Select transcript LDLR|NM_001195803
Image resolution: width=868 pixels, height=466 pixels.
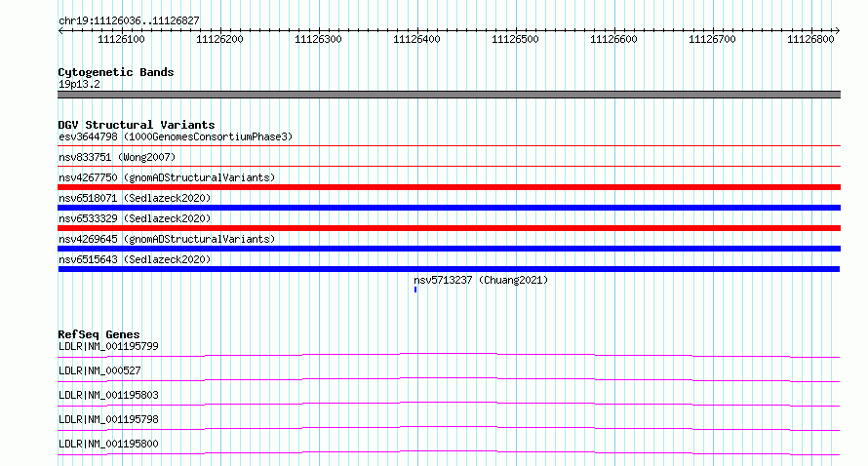click(x=108, y=395)
